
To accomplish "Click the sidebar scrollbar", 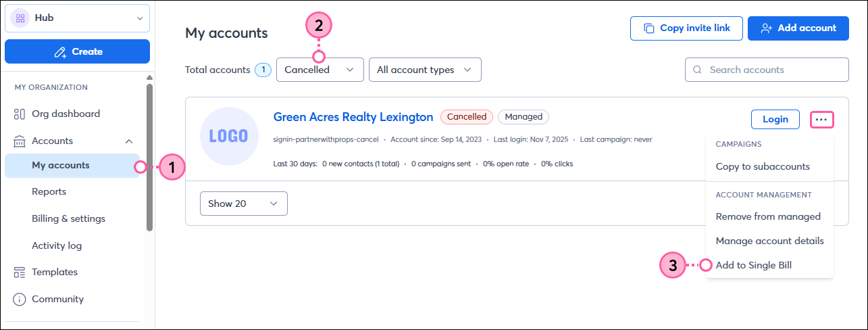I will coord(149,157).
